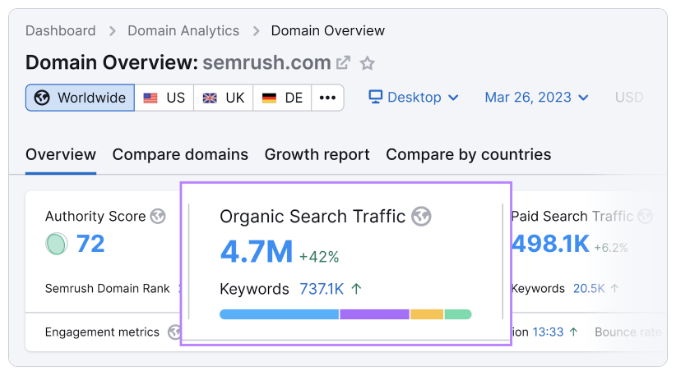The width and height of the screenshot is (678, 377).
Task: Go to Dashboard breadcrumb link
Action: [x=61, y=31]
